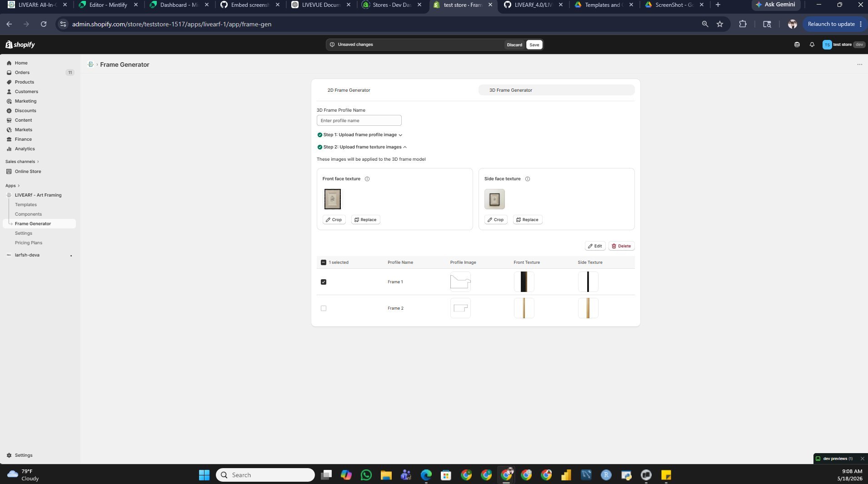Screen dimensions: 868x484
Task: Click the Ask Gemini button
Action: click(775, 5)
